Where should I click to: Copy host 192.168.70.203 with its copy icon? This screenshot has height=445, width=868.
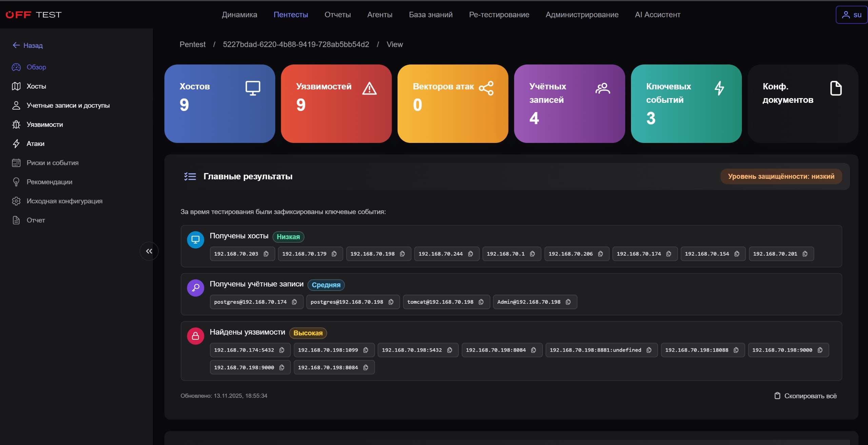coord(266,254)
